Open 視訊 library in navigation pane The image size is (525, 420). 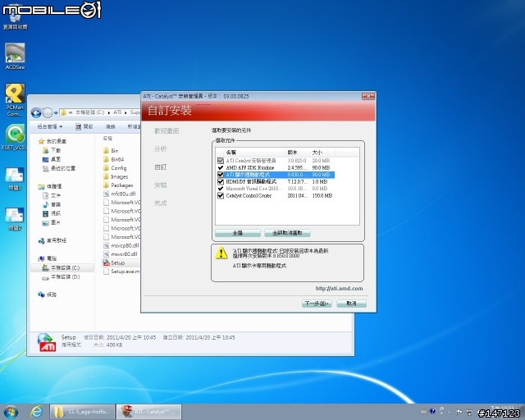tap(52, 213)
